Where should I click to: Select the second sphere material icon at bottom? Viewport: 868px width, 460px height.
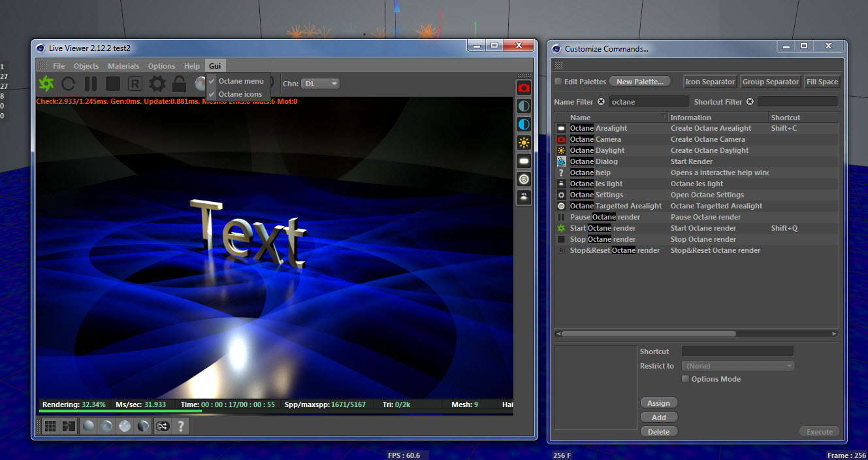(x=106, y=426)
